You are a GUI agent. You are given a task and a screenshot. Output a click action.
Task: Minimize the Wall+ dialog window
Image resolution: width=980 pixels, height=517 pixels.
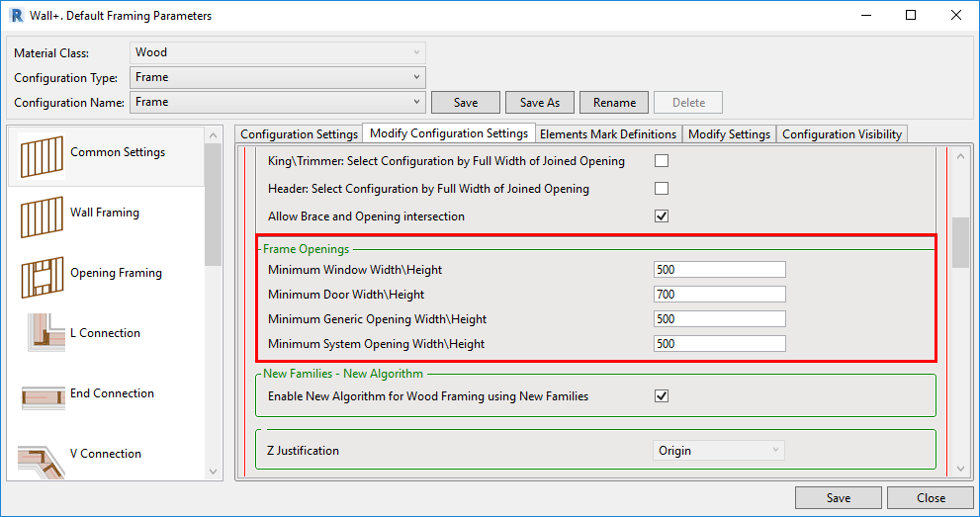coord(865,15)
